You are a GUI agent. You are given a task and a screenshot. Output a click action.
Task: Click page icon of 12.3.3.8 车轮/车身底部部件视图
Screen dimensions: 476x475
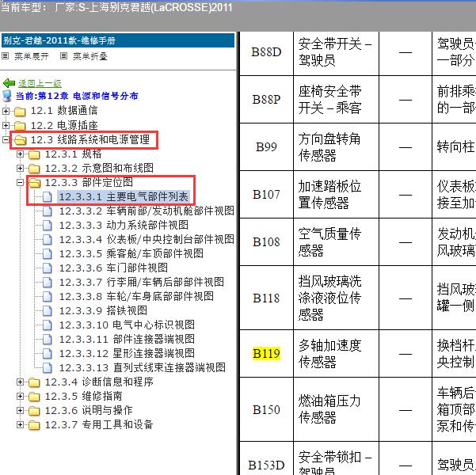47,297
